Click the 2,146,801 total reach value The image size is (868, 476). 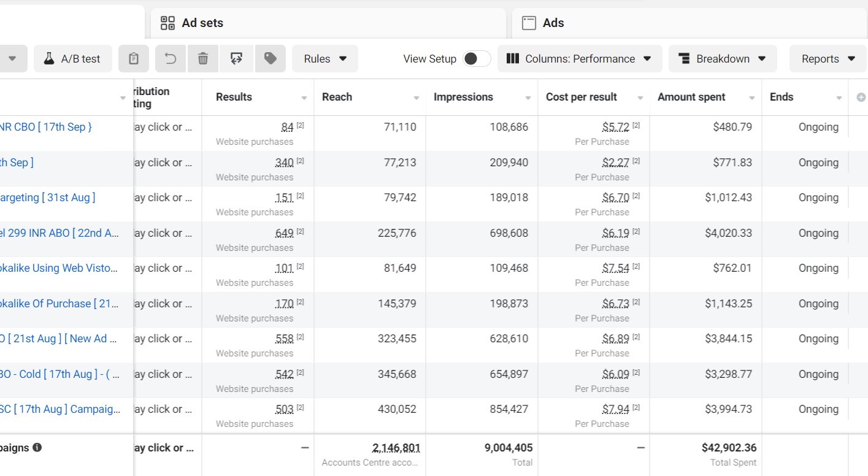tap(396, 448)
